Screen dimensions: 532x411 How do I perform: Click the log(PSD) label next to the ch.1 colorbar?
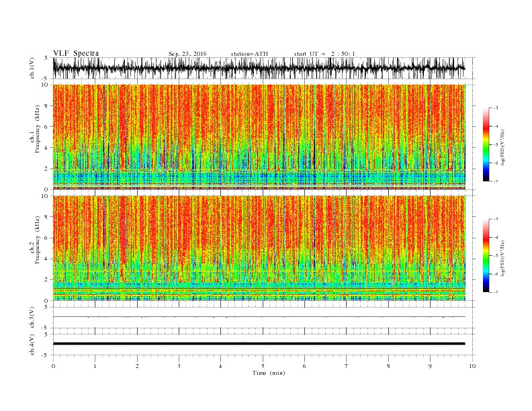502,148
